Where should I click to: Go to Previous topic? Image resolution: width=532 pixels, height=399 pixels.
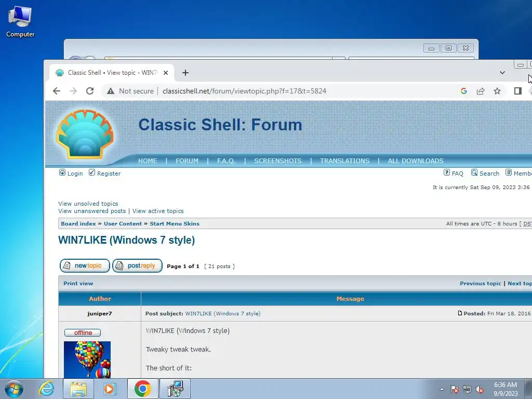coord(481,283)
